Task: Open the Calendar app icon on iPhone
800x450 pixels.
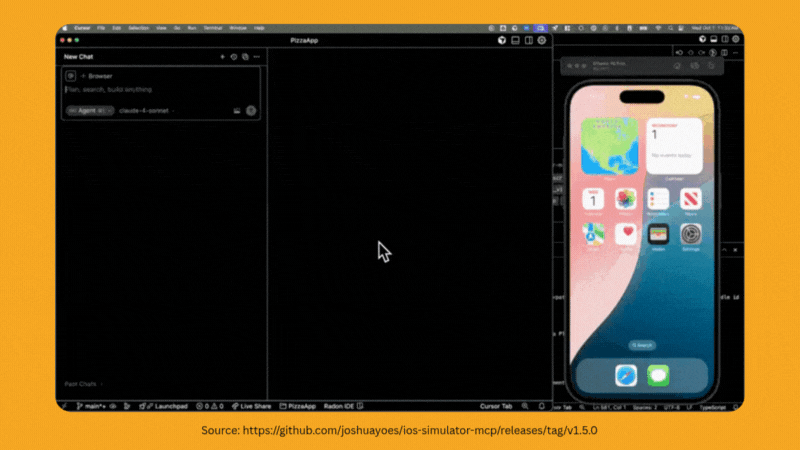Action: pyautogui.click(x=593, y=199)
